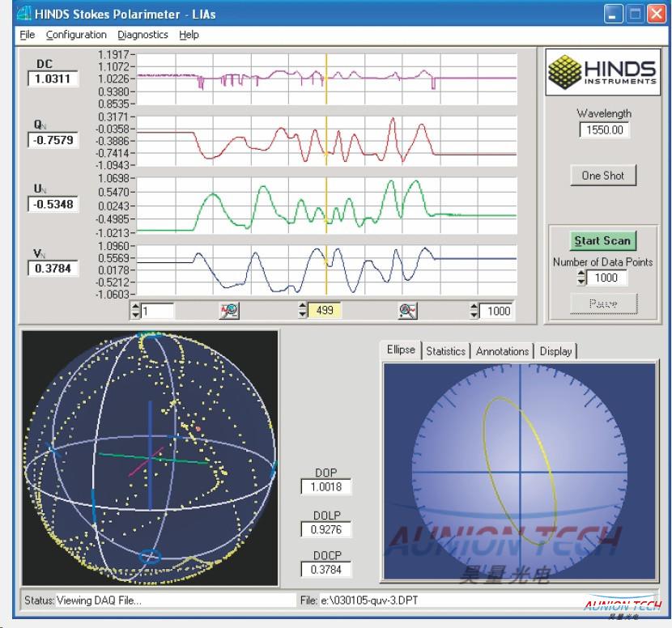
Task: Open the Help menu
Action: pyautogui.click(x=189, y=35)
